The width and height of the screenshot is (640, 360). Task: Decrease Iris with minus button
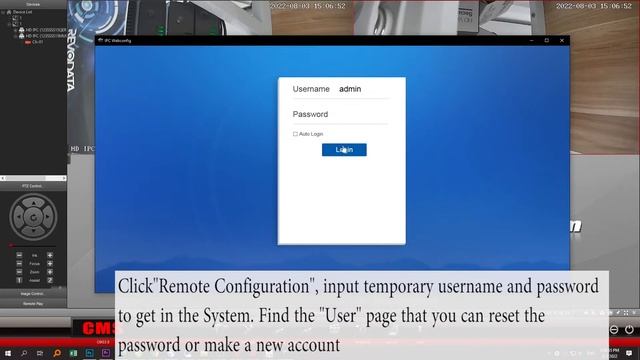[x=19, y=255]
